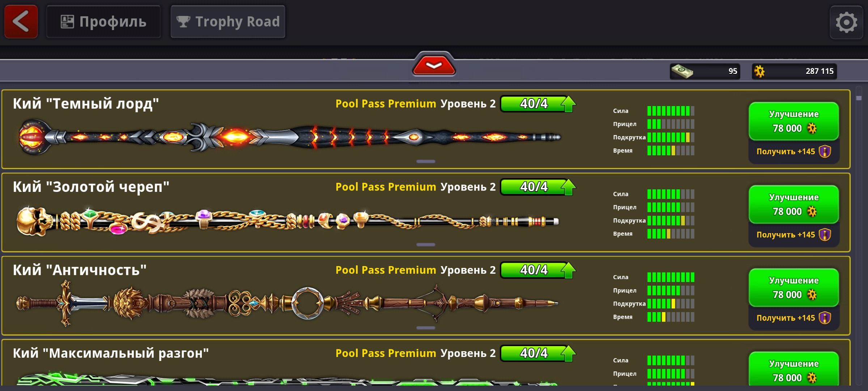868x391 pixels.
Task: Click the gold coin balance icon
Action: point(759,71)
